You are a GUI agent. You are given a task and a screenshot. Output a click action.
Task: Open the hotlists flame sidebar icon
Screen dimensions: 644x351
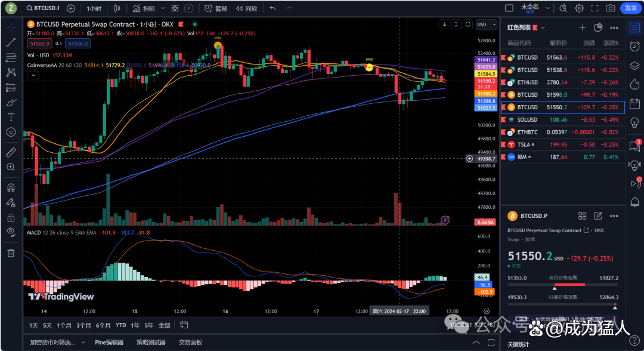click(x=634, y=85)
